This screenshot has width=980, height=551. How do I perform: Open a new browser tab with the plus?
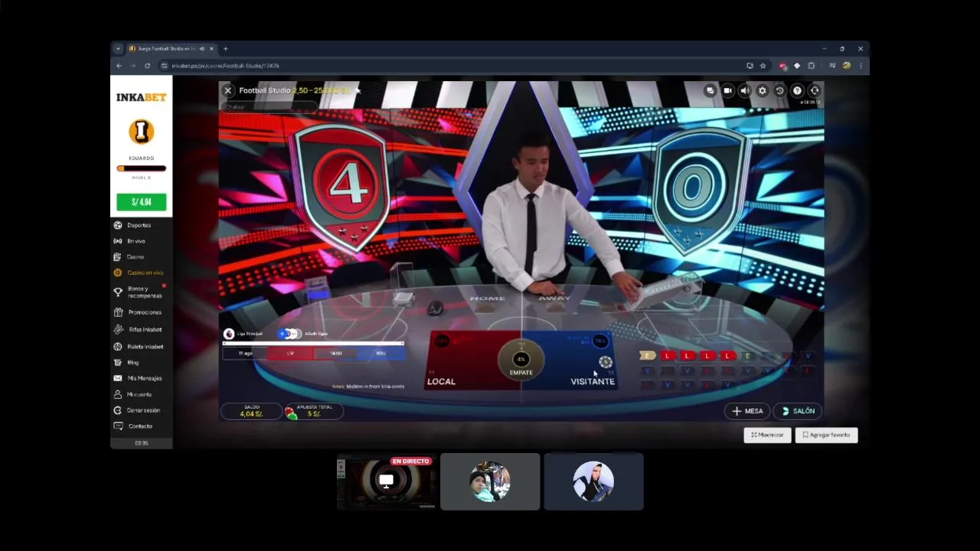coord(225,49)
